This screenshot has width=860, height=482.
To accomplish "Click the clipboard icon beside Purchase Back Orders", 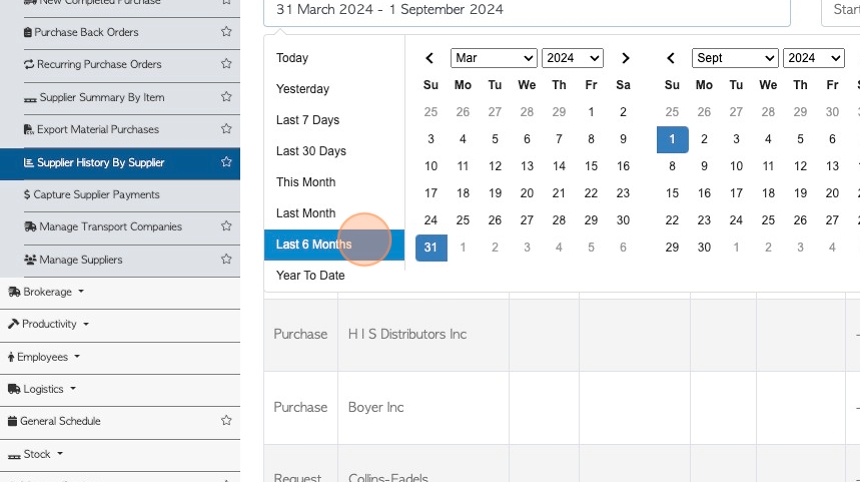I will (x=27, y=32).
